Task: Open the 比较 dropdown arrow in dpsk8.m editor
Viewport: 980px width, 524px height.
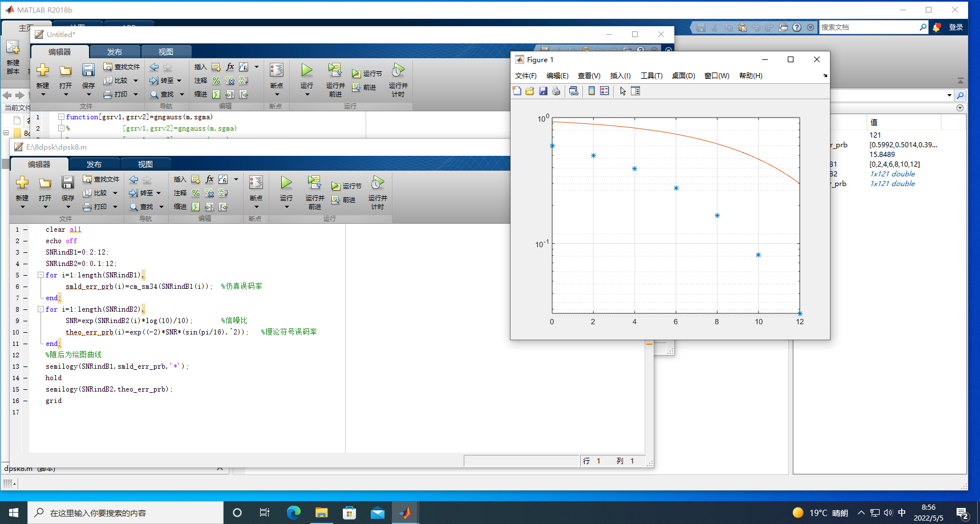Action: click(x=115, y=193)
